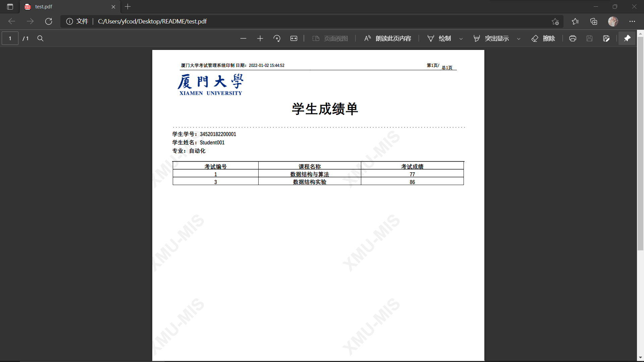This screenshot has height=362, width=644.
Task: Open a new tab
Action: coord(128,7)
